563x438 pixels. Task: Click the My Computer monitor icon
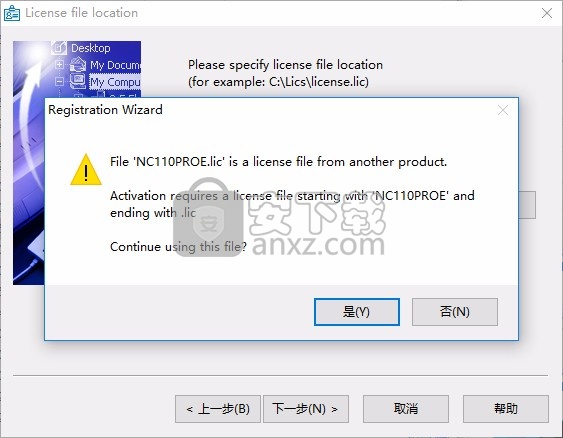[x=78, y=81]
